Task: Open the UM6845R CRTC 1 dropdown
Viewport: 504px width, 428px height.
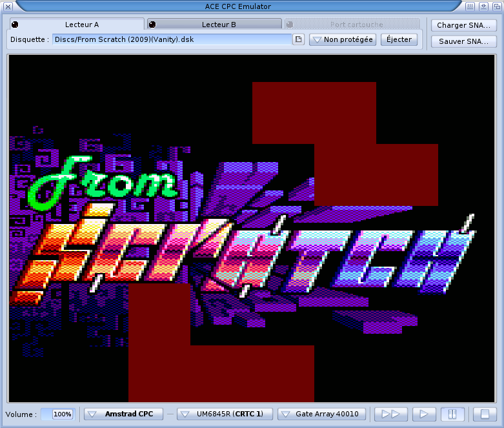Action: [225, 414]
